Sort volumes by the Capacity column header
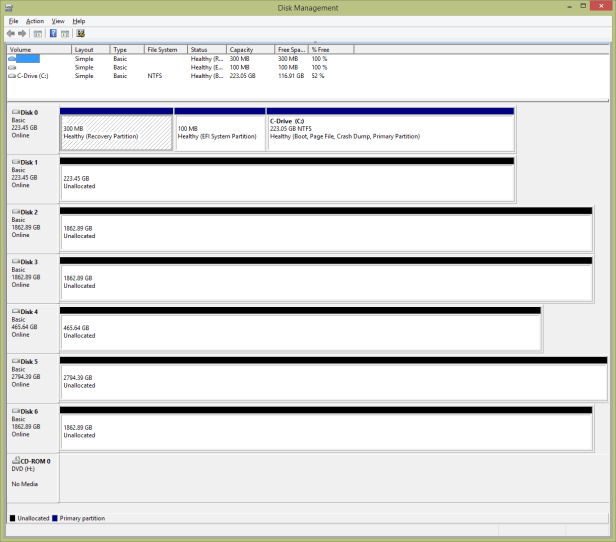This screenshot has width=616, height=542. (x=250, y=49)
